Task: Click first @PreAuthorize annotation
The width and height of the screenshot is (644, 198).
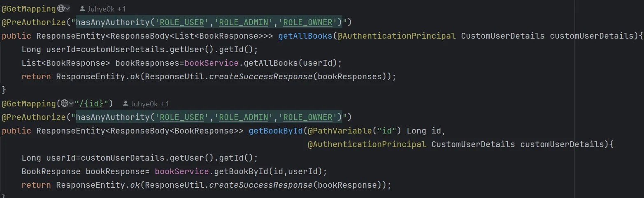Action: (x=34, y=22)
